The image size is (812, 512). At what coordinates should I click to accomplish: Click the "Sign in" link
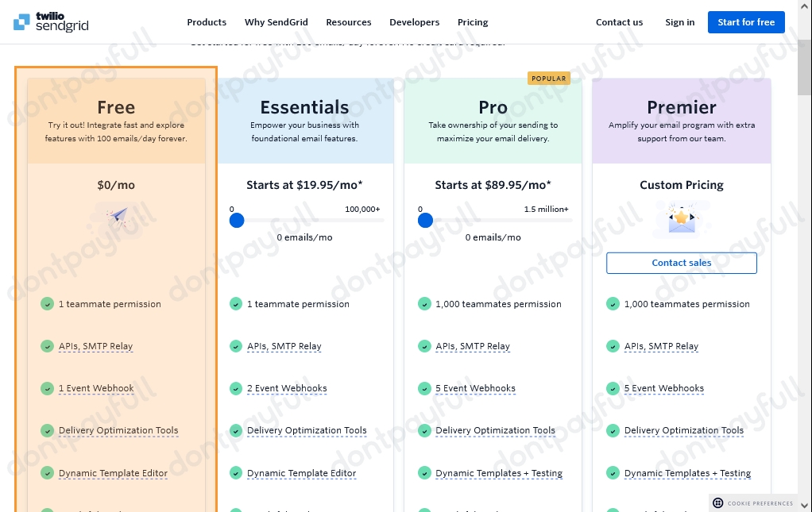pyautogui.click(x=679, y=22)
